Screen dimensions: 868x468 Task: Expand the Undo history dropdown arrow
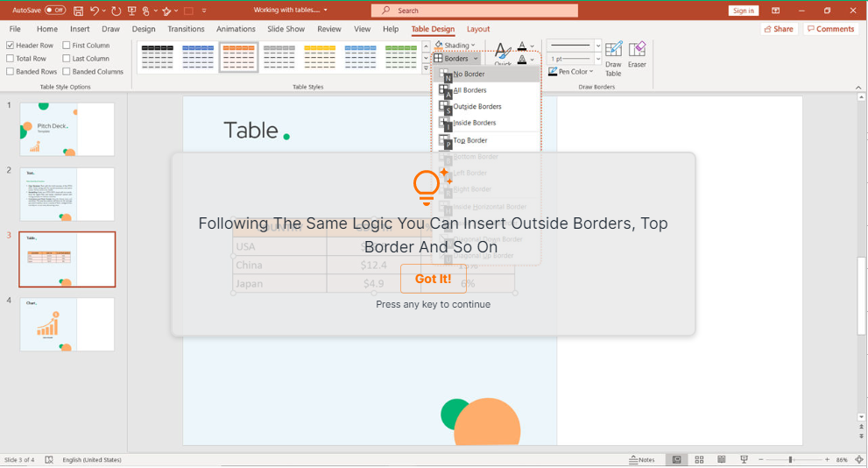pos(103,11)
